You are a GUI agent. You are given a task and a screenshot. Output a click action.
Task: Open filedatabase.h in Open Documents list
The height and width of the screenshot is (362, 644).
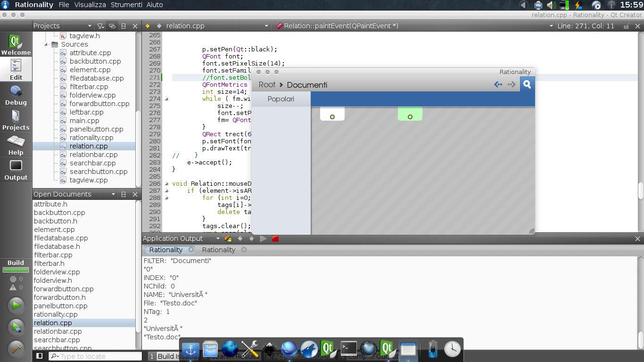57,247
